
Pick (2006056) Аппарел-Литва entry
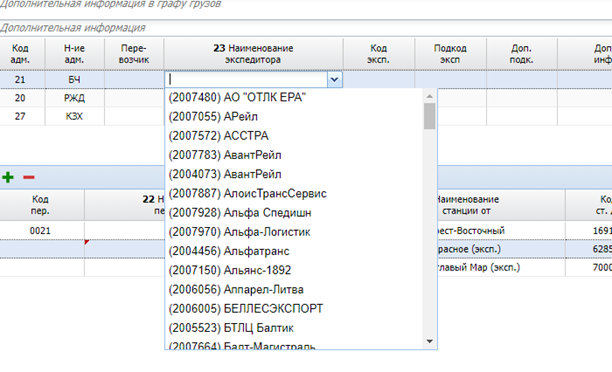tap(294, 289)
